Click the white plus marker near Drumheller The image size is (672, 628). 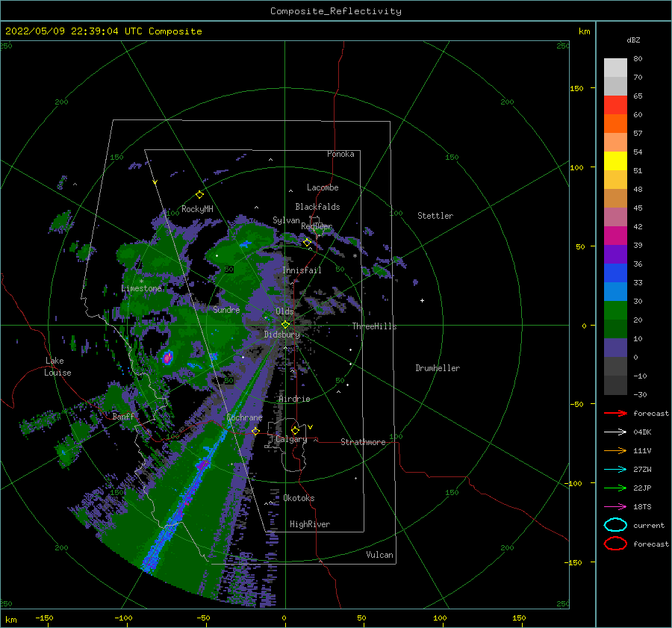(422, 300)
